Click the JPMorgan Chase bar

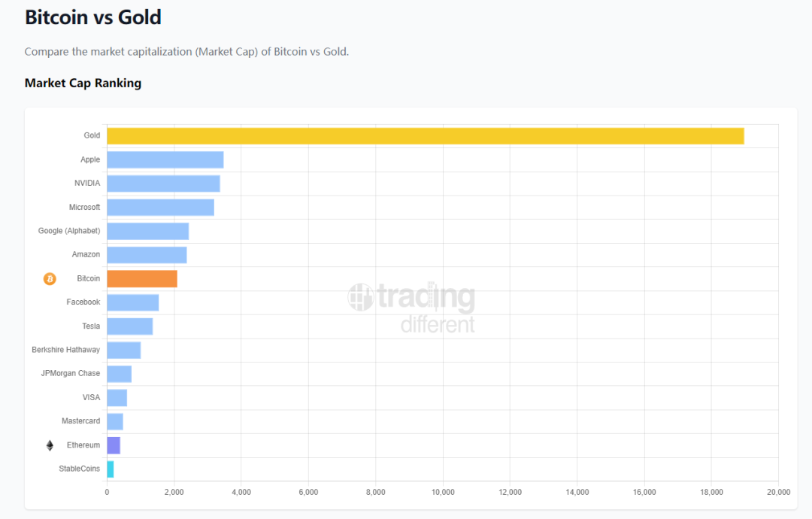tap(119, 374)
